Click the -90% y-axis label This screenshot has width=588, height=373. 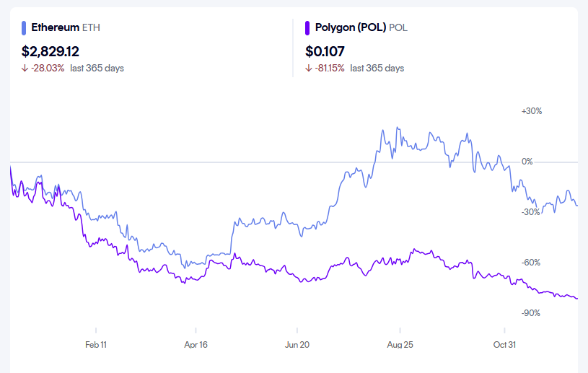click(x=531, y=313)
